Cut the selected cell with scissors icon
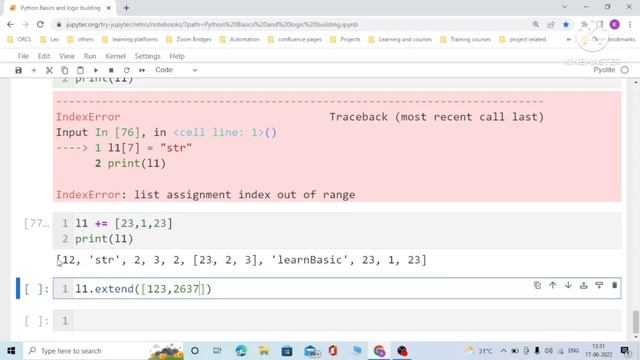The image size is (640, 360). pos(49,70)
